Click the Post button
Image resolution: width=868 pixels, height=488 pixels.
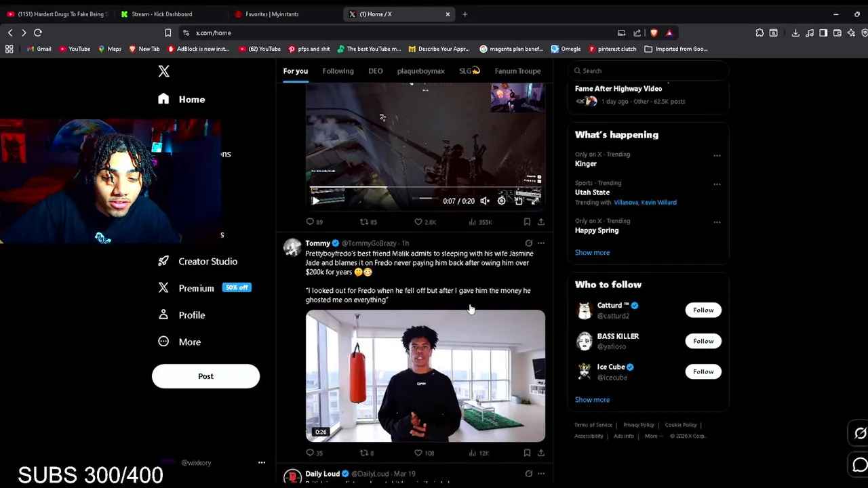(205, 376)
